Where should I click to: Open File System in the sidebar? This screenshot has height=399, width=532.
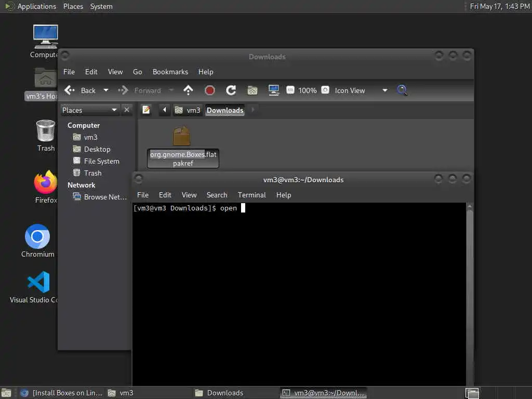pos(101,161)
